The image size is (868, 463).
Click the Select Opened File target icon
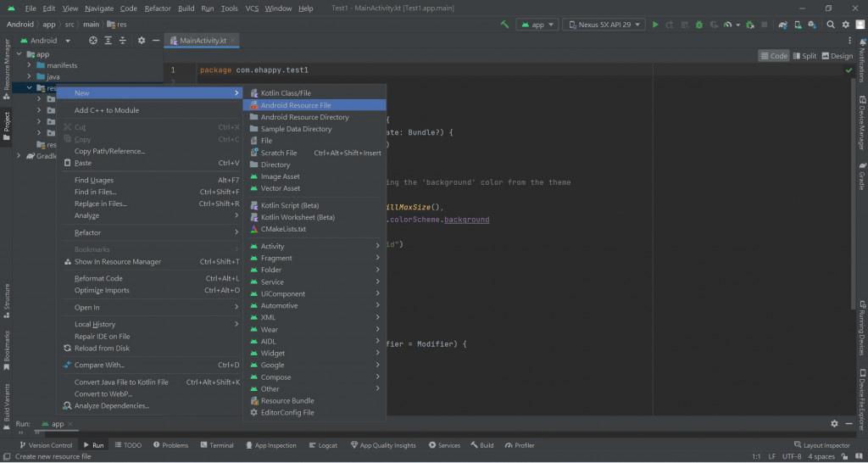(x=93, y=41)
